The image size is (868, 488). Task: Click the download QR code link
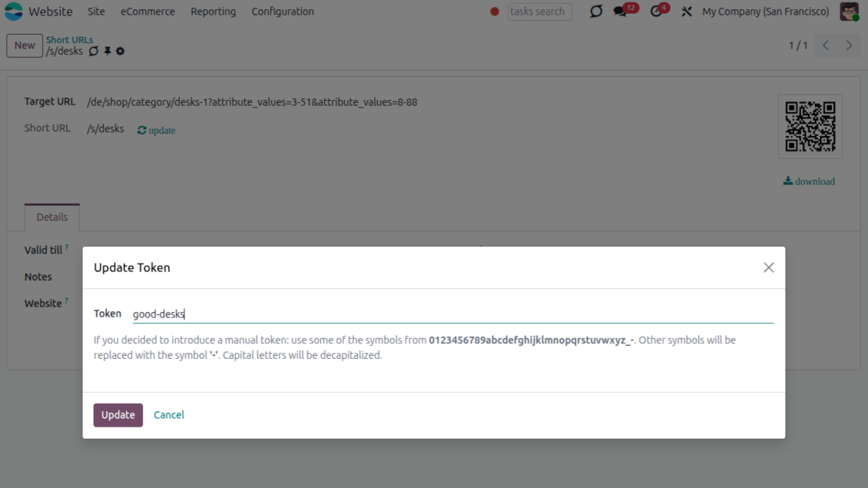[x=809, y=181]
